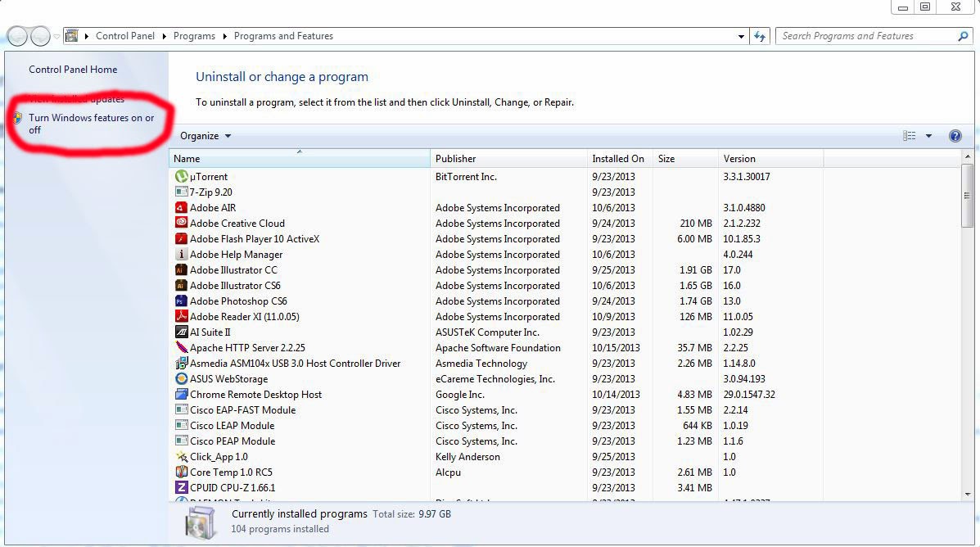Click the Click_App 1.0 icon
The height and width of the screenshot is (547, 980).
point(181,456)
